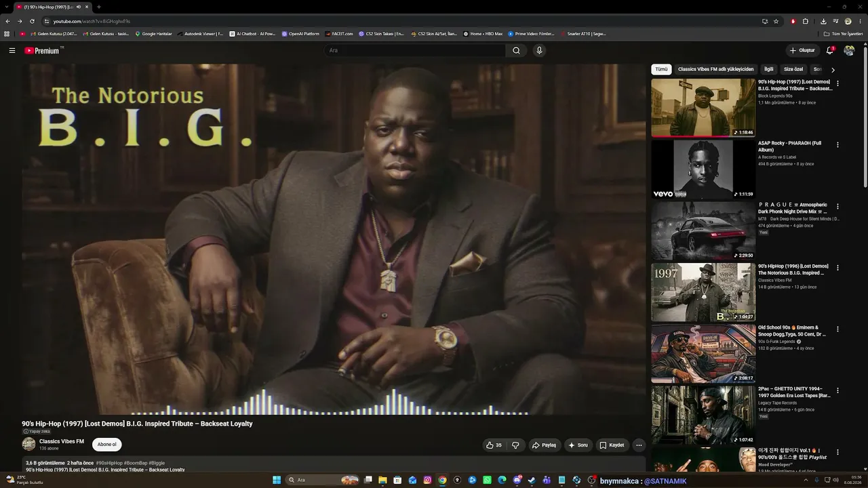The width and height of the screenshot is (868, 488).
Task: Open the YouTube hamburger guide menu
Action: (12, 50)
